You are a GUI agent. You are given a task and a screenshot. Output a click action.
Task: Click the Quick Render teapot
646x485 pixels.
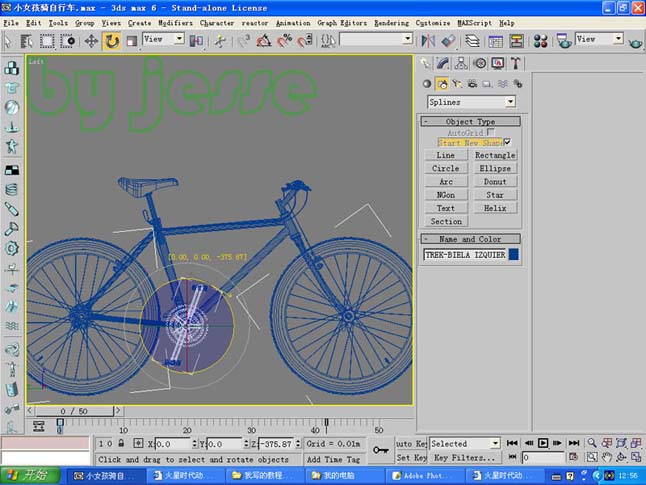click(635, 42)
